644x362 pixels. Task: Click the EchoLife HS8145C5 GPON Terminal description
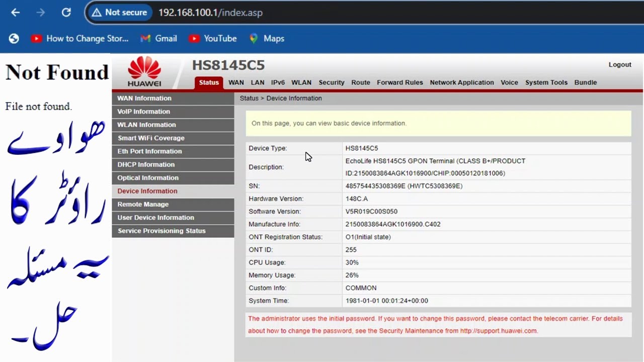435,167
